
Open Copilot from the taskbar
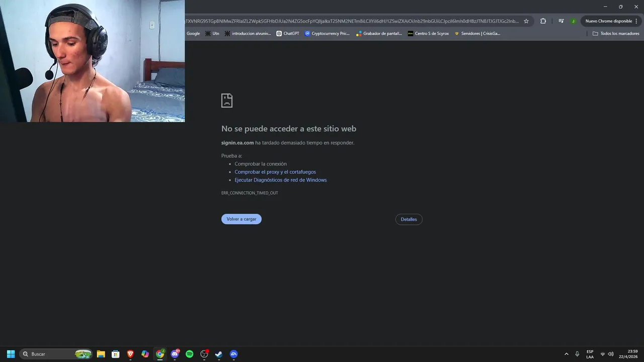pos(145,354)
